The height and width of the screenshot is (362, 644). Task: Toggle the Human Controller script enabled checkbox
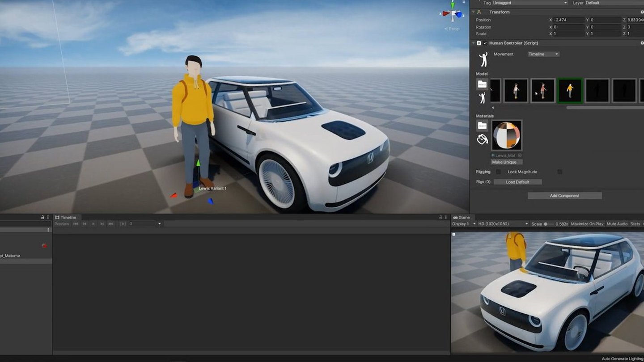click(485, 43)
